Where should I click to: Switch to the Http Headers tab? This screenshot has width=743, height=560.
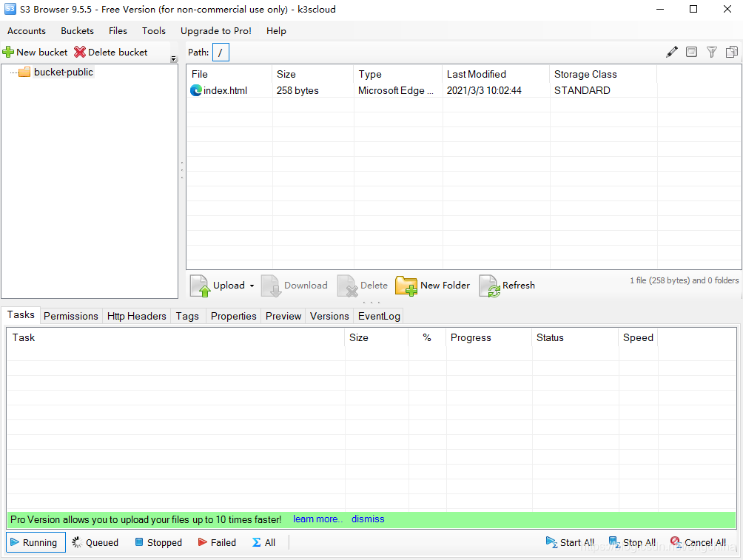(x=136, y=316)
